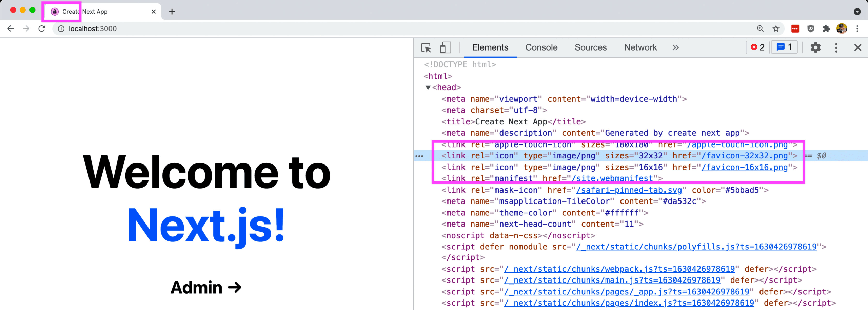Open the webpack.js script link
Screen dimensions: 868x310
click(619, 269)
